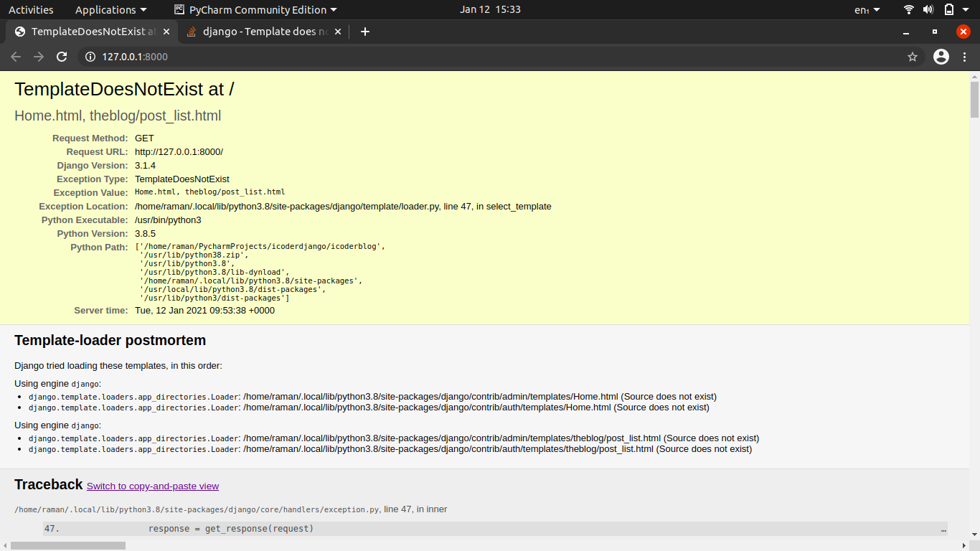Click the battery status icon
Image resolution: width=980 pixels, height=551 pixels.
[949, 9]
